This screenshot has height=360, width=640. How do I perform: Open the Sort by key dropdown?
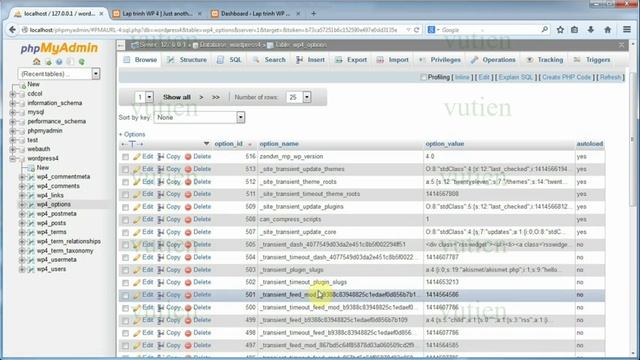199,118
